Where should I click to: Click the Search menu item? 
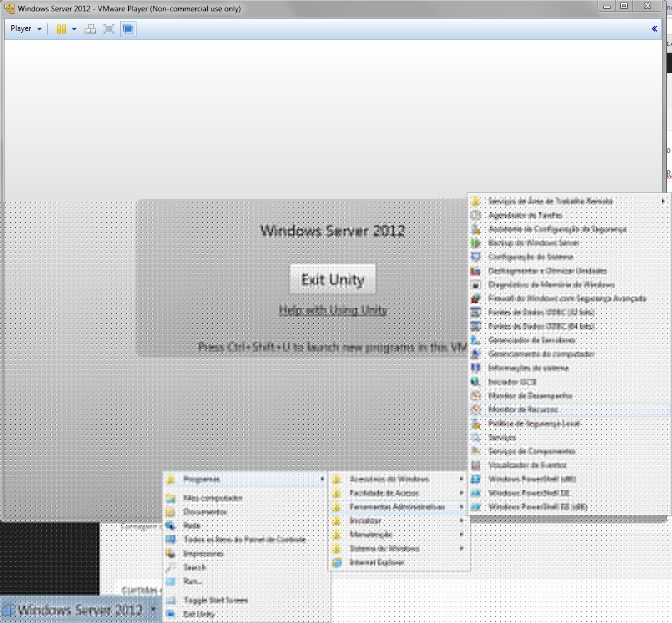coord(246,567)
